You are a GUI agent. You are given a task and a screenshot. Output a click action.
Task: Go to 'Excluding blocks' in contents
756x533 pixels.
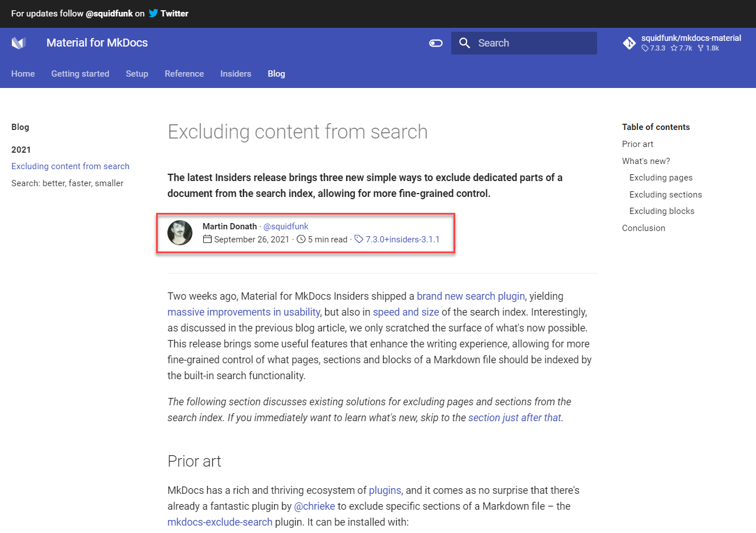tap(662, 211)
